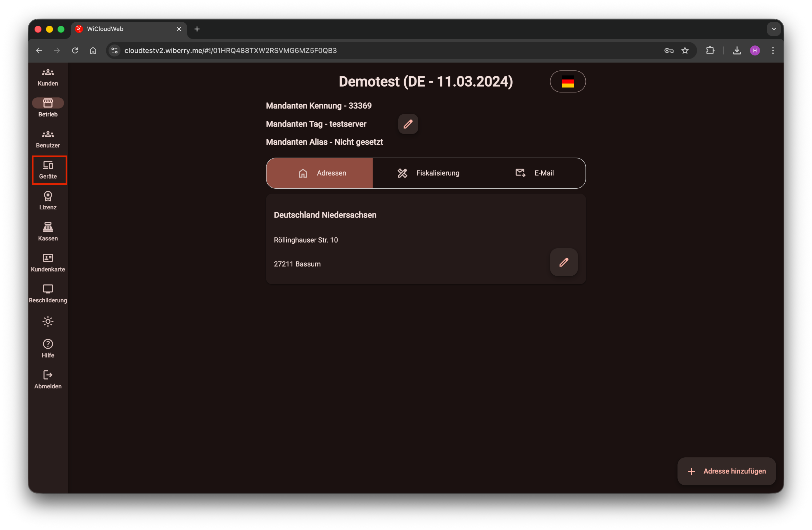Click the Hilfe help icon
This screenshot has height=530, width=812.
[48, 348]
